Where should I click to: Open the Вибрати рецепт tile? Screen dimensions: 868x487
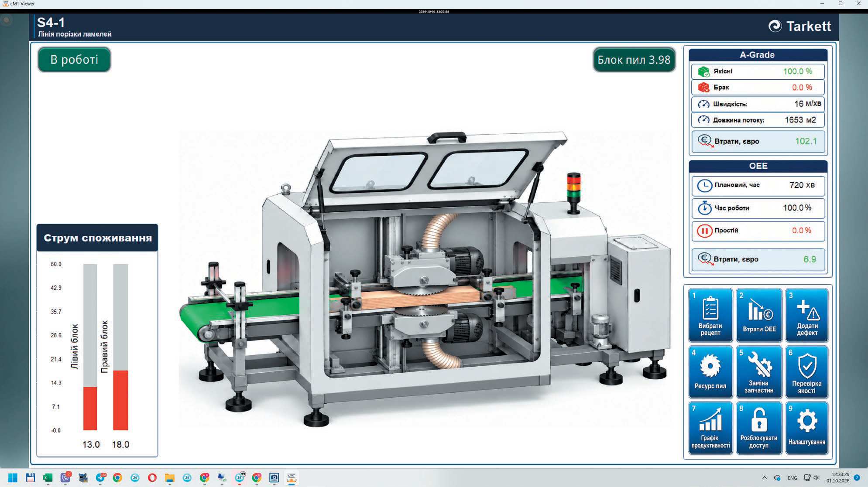[x=710, y=315]
